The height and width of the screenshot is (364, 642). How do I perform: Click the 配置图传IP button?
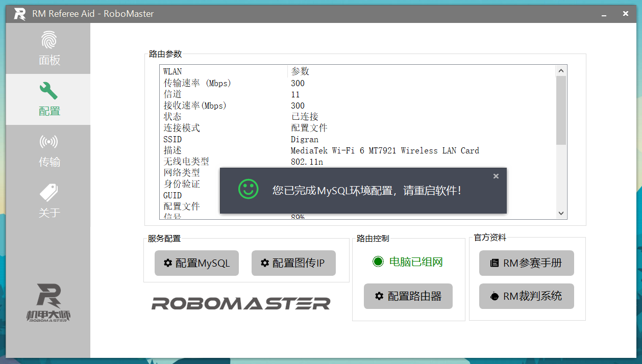(x=293, y=263)
